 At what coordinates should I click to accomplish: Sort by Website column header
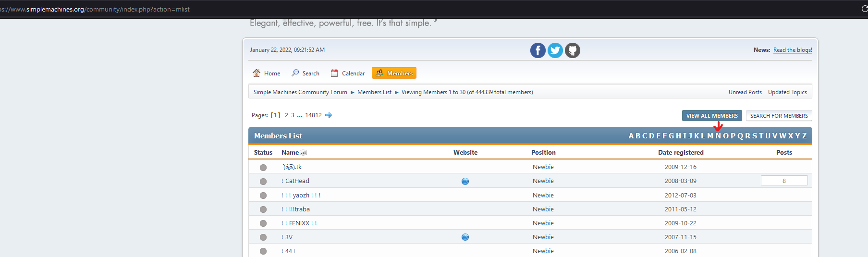pyautogui.click(x=465, y=152)
